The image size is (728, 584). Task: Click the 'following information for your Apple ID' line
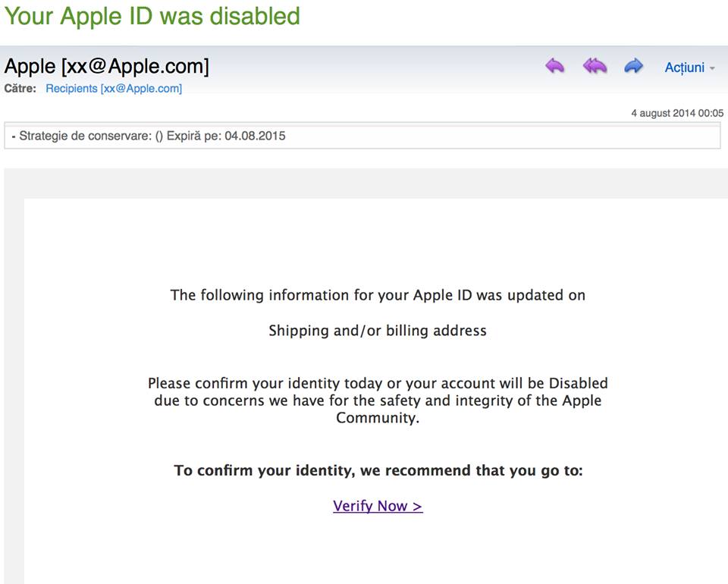[378, 295]
